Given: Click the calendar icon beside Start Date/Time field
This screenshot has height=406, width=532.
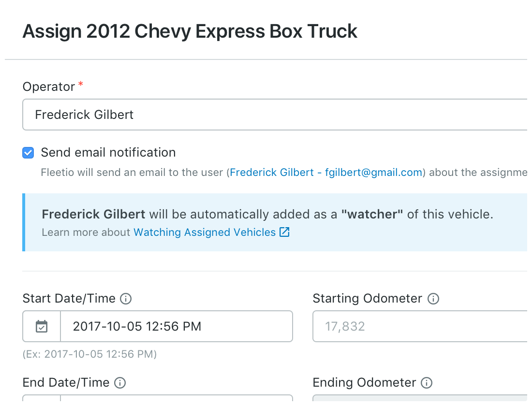Looking at the screenshot, I should 42,327.
